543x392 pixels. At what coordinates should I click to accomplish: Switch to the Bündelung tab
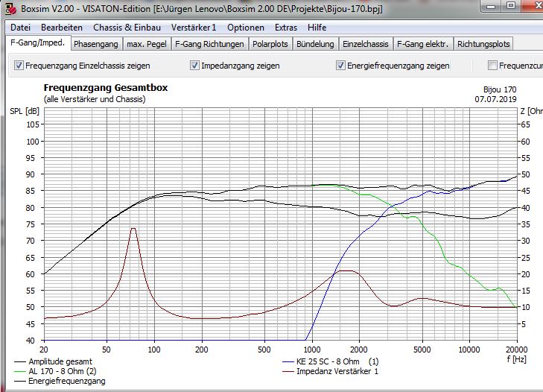coord(315,44)
